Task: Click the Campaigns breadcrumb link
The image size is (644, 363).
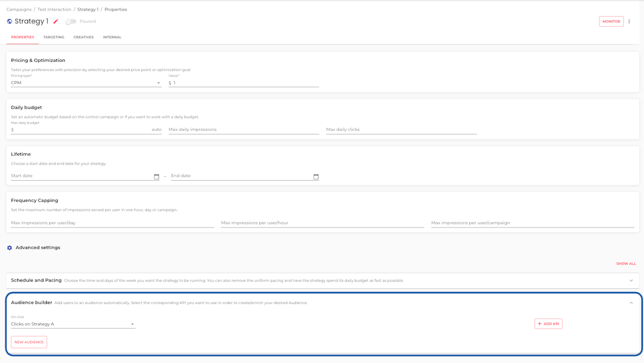Action: click(19, 10)
